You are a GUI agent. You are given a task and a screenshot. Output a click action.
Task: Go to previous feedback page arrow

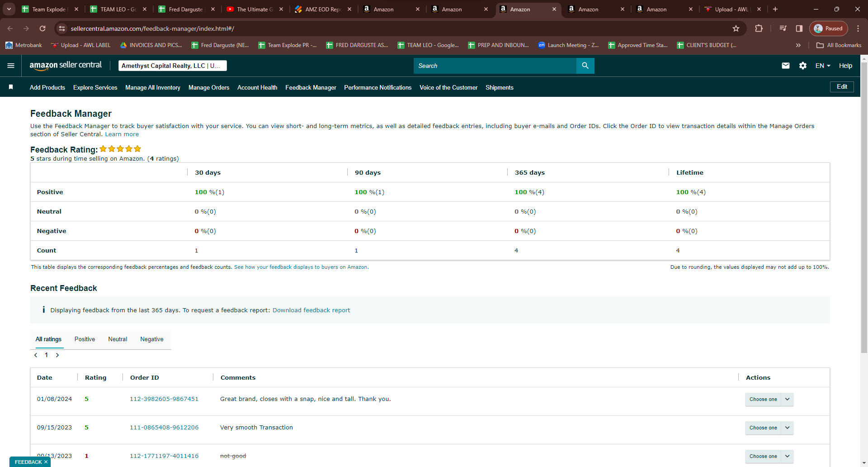(x=36, y=355)
